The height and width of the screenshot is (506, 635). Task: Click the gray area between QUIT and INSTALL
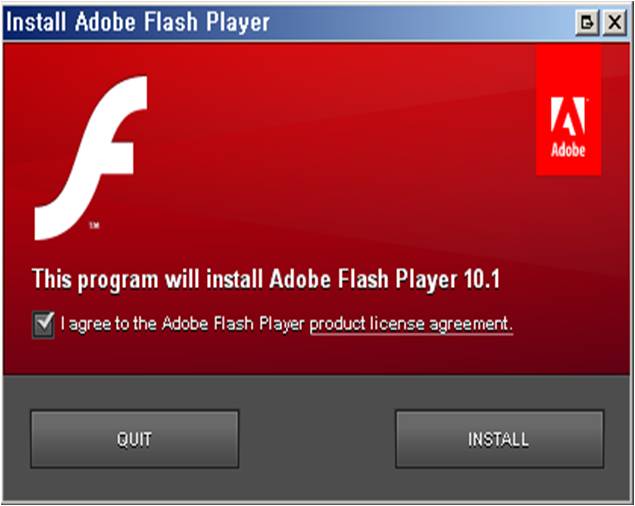click(x=317, y=439)
